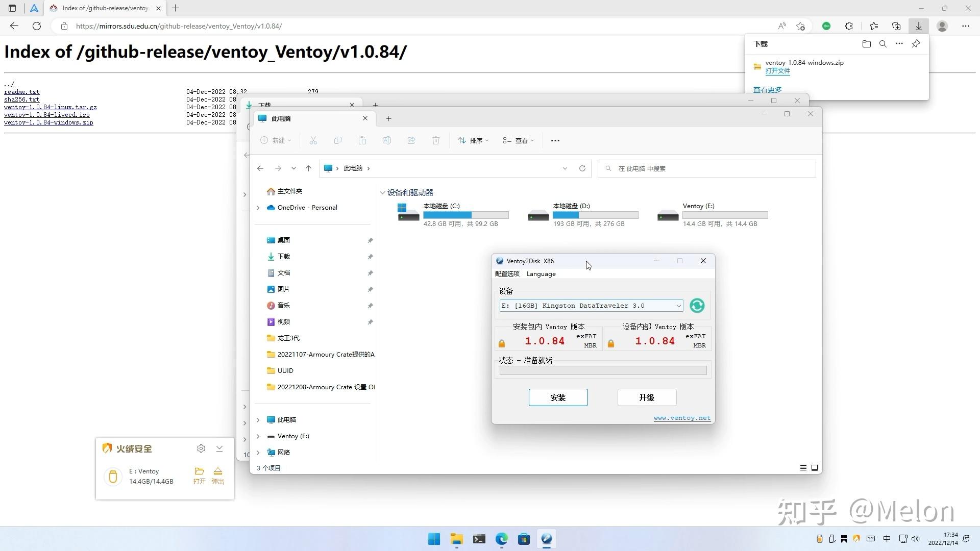Image resolution: width=980 pixels, height=551 pixels.
Task: Open the Ventoy2Disk icon on the taskbar
Action: 546,539
